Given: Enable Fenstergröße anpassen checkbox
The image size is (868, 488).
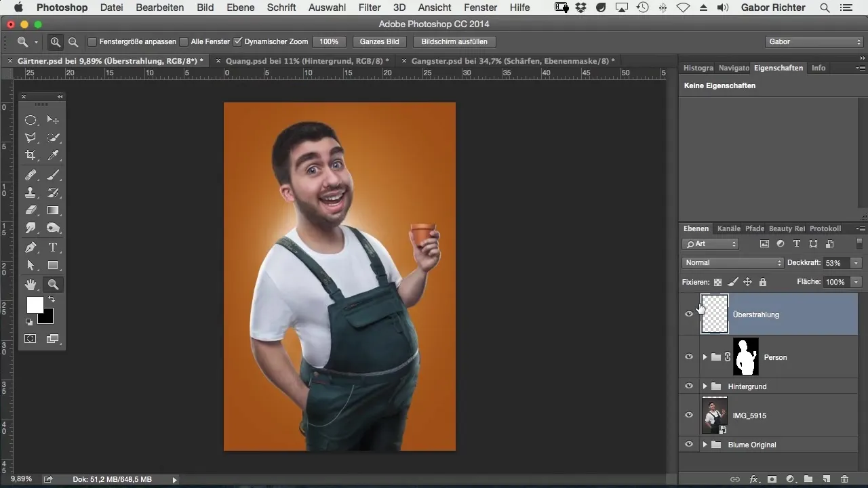Looking at the screenshot, I should [x=92, y=41].
